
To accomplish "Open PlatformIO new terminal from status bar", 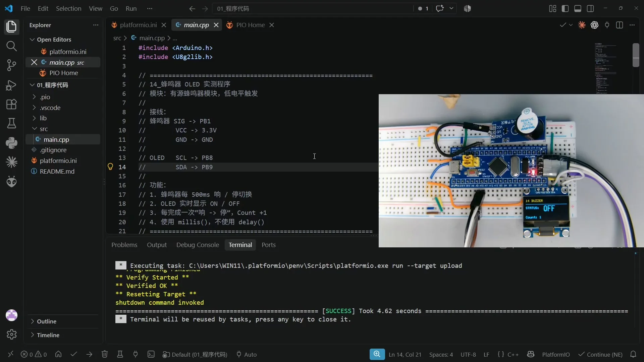I will 151,354.
